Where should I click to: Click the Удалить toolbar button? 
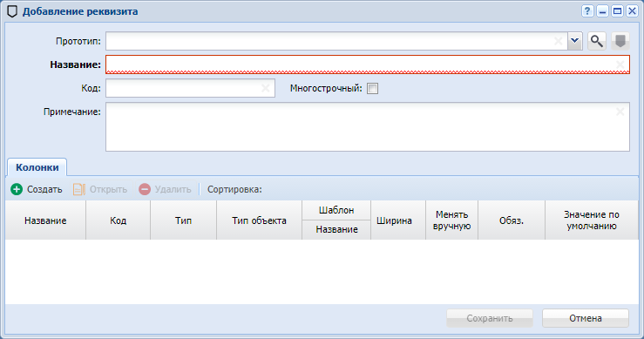(x=165, y=189)
